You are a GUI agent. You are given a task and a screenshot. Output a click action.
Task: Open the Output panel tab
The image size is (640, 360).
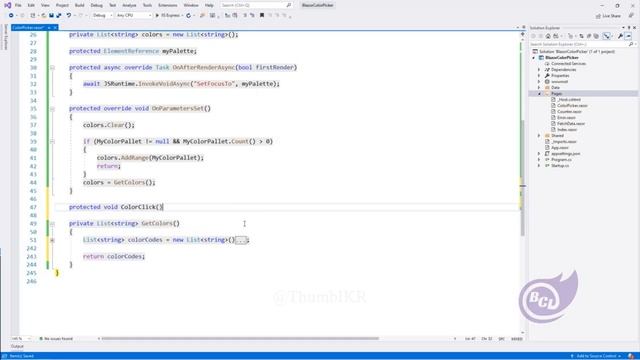pyautogui.click(x=17, y=346)
